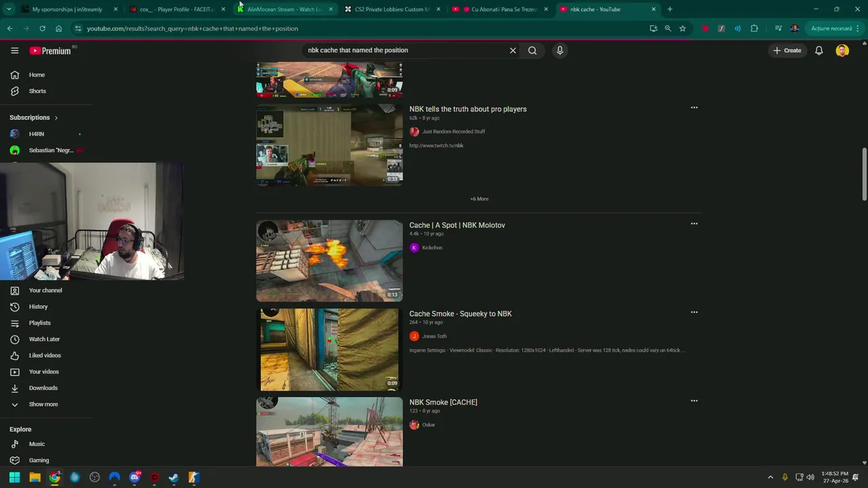Open more options for NBK Smoke [CACHE] video
868x488 pixels.
[x=694, y=401]
